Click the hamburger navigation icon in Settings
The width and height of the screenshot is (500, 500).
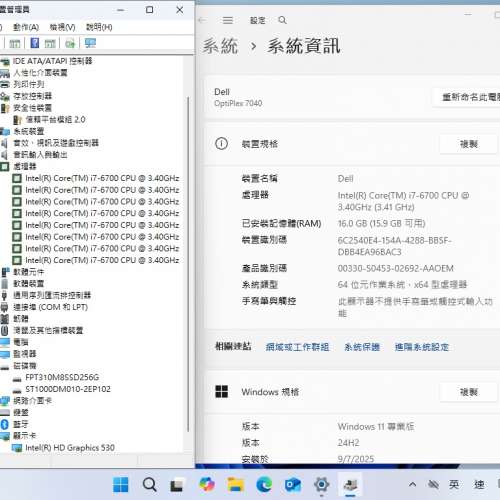(x=228, y=20)
